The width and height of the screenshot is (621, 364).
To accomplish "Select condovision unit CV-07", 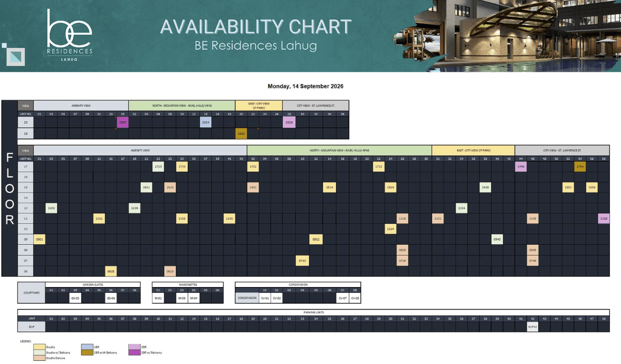I will (x=342, y=298).
